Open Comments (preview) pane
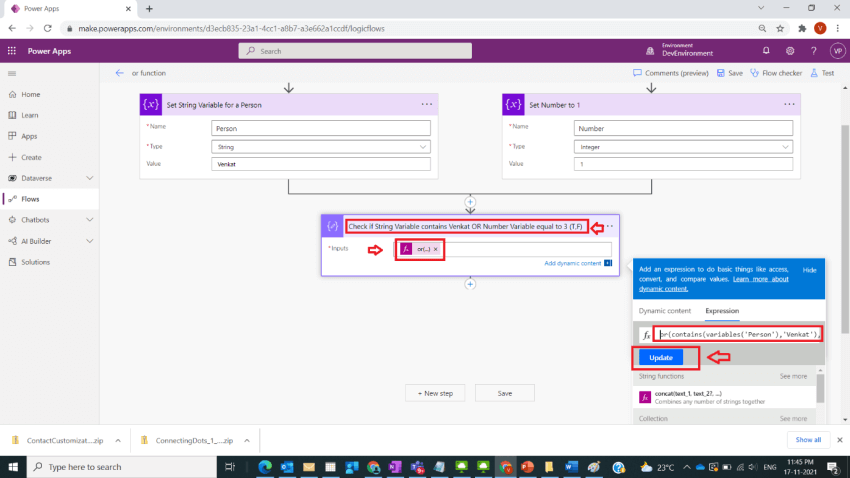 pyautogui.click(x=671, y=73)
